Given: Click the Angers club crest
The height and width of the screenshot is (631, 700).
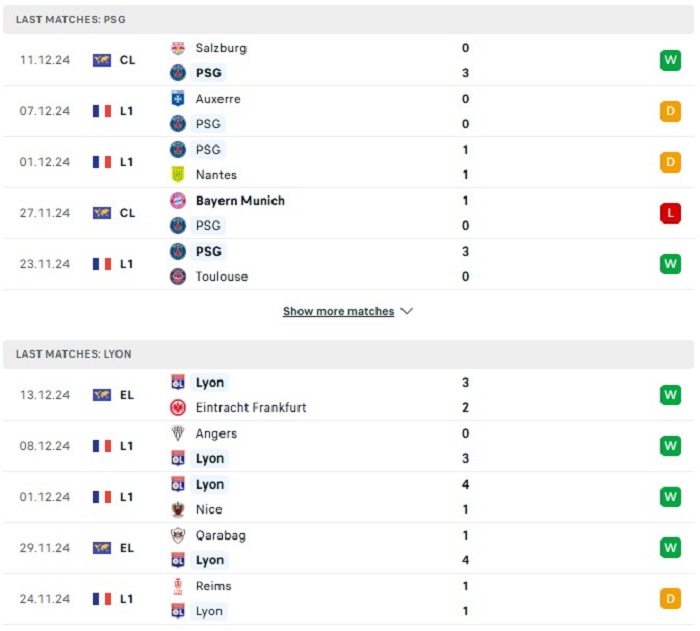Looking at the screenshot, I should click(x=178, y=433).
